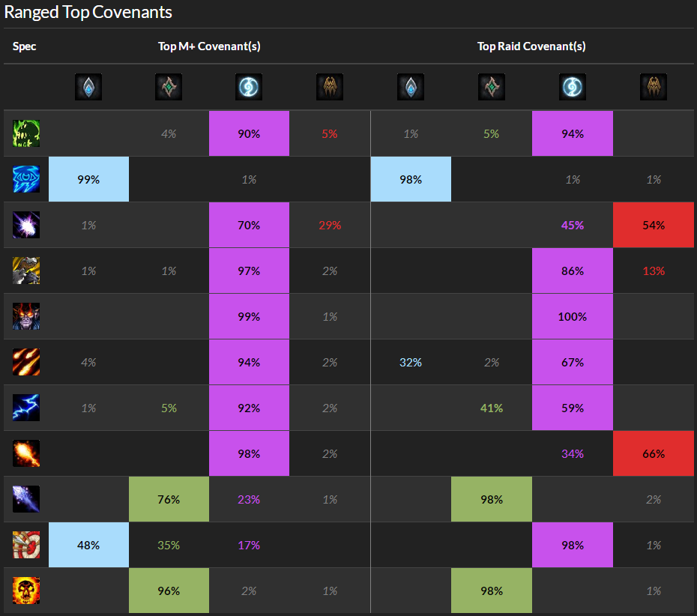697x616 pixels.
Task: Click the blue lightning Elemental spec icon
Action: point(26,408)
